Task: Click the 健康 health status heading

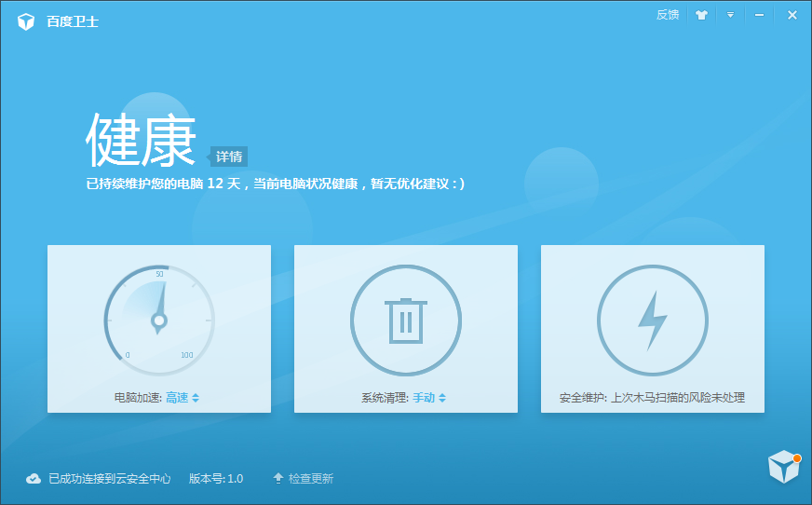Action: coord(142,142)
